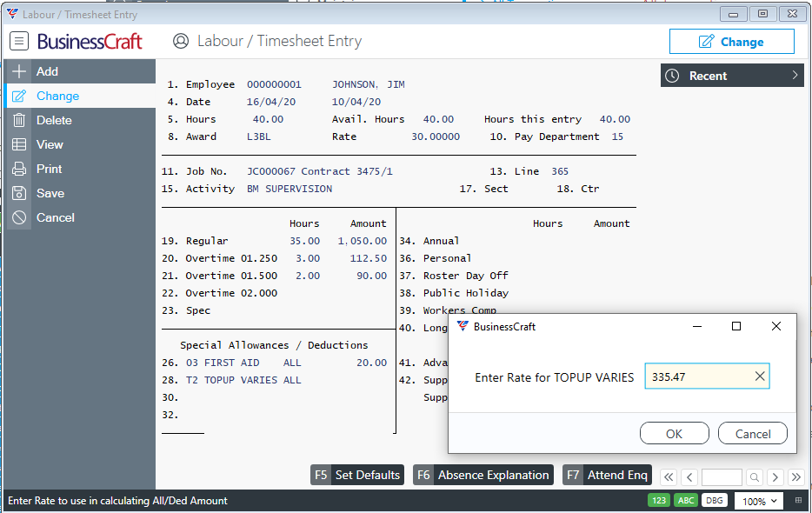The height and width of the screenshot is (513, 812).
Task: Click the TOPUP VARIES rate input field
Action: pos(707,376)
